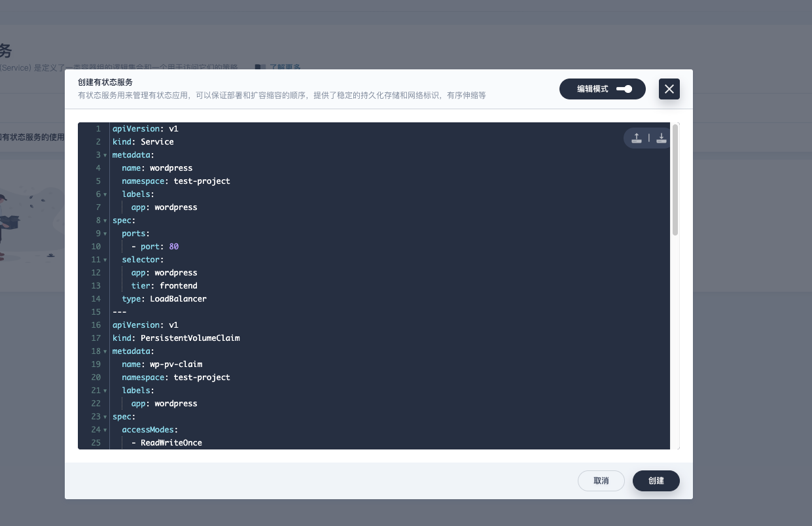
Task: Click the '---' separator on line 15
Action: [120, 312]
